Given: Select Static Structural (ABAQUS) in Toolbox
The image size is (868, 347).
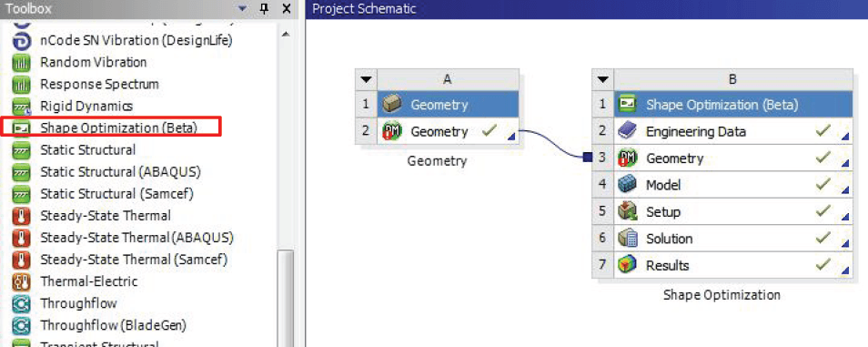Looking at the screenshot, I should click(x=121, y=172).
